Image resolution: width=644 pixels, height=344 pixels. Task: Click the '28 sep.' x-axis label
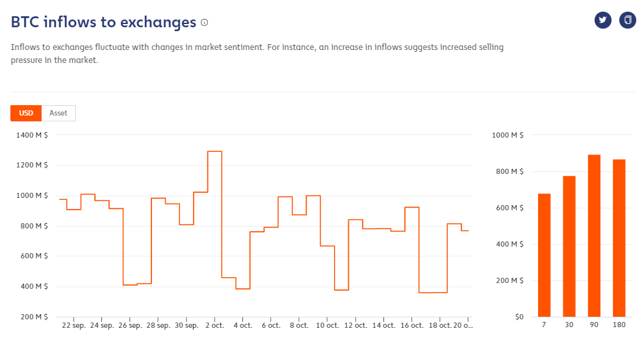point(158,325)
